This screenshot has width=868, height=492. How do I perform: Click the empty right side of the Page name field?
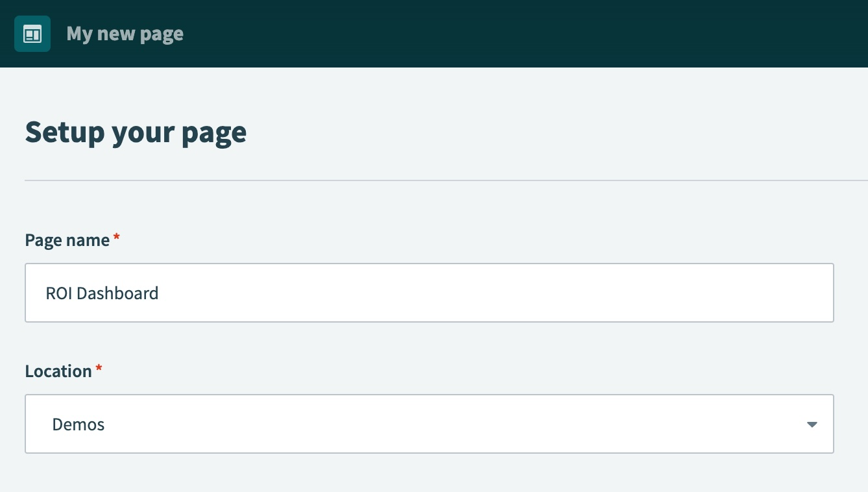pos(649,293)
